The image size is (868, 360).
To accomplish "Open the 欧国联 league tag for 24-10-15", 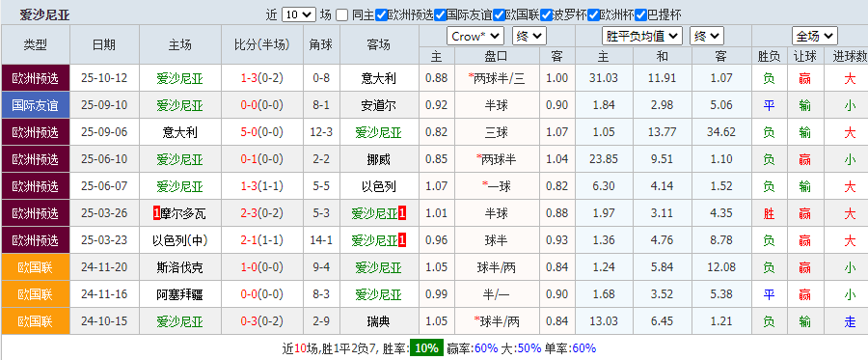I will (36, 321).
